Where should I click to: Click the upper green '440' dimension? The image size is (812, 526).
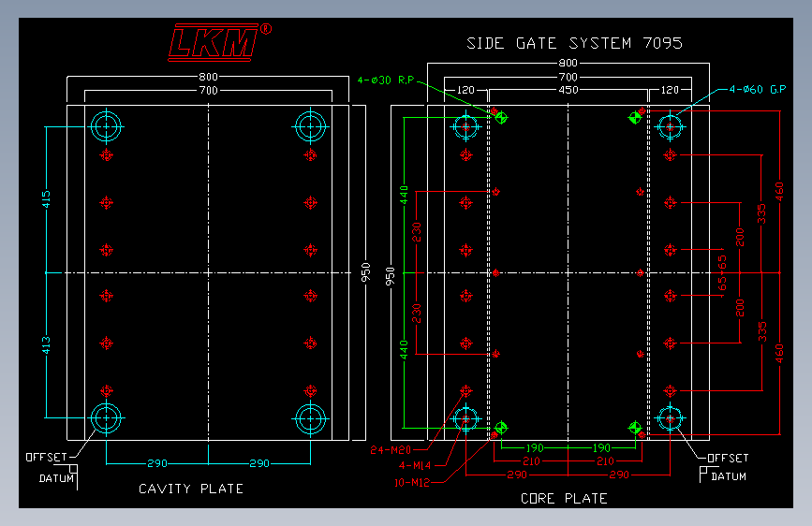coord(404,195)
